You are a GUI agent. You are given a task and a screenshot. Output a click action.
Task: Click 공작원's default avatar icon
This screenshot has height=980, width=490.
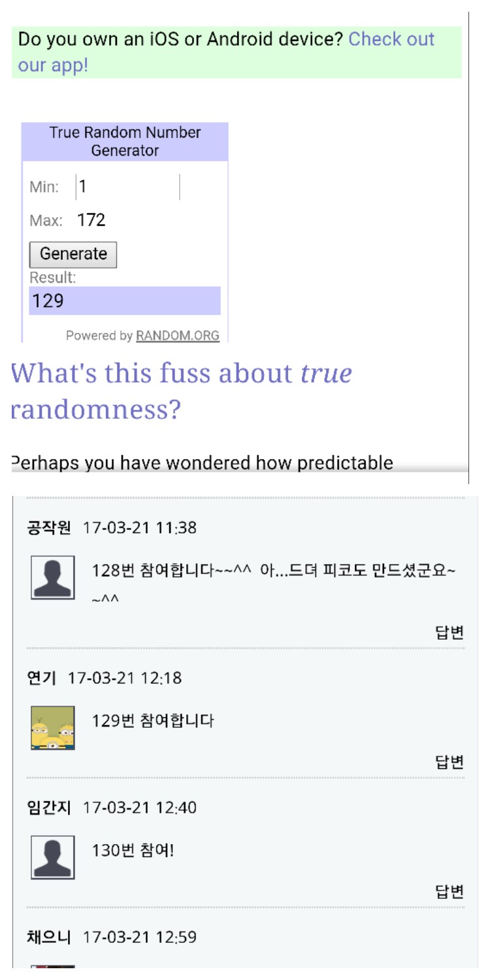point(53,578)
